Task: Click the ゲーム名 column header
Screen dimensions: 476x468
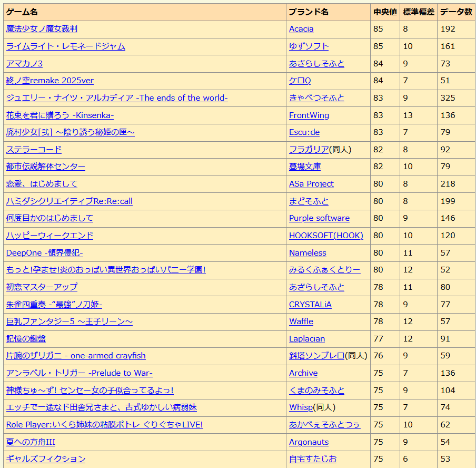Action: 144,12
